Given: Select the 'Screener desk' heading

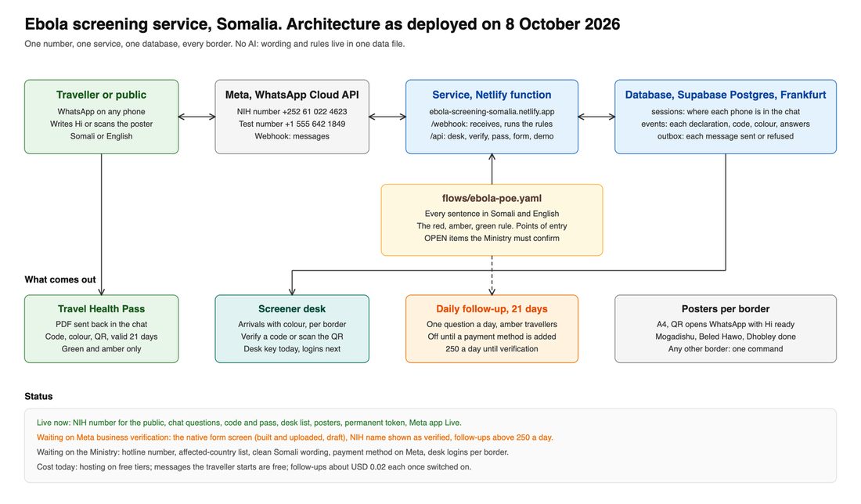Looking at the screenshot, I should click(292, 309).
